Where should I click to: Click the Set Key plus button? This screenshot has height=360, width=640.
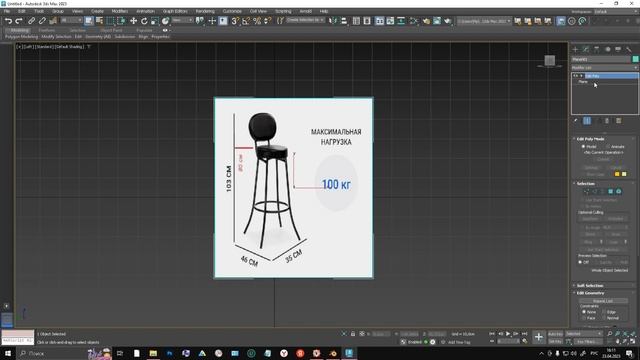(x=539, y=337)
